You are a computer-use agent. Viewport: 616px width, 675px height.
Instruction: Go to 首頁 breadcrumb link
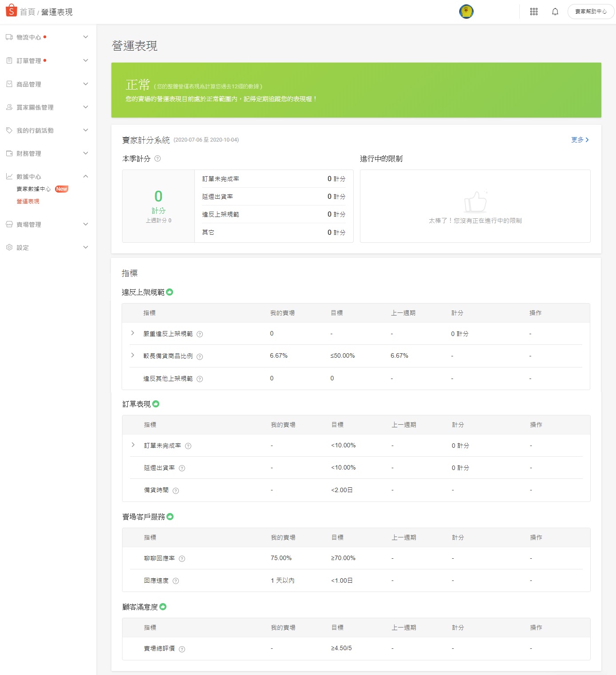tap(28, 12)
